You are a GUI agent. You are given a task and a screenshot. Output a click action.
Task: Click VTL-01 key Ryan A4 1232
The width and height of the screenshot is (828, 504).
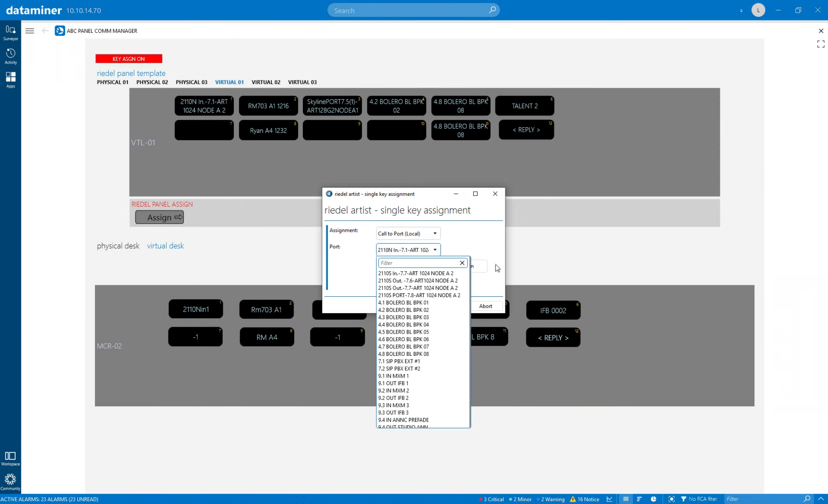point(268,131)
